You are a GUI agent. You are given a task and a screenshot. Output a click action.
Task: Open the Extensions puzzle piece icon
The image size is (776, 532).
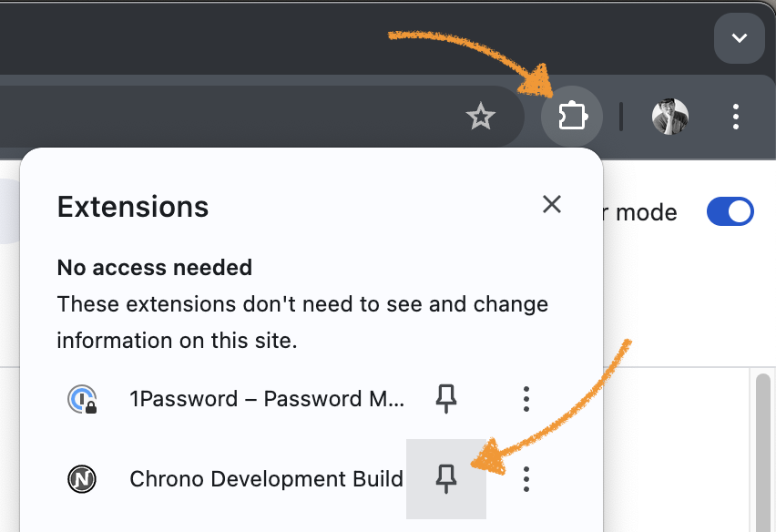point(572,117)
